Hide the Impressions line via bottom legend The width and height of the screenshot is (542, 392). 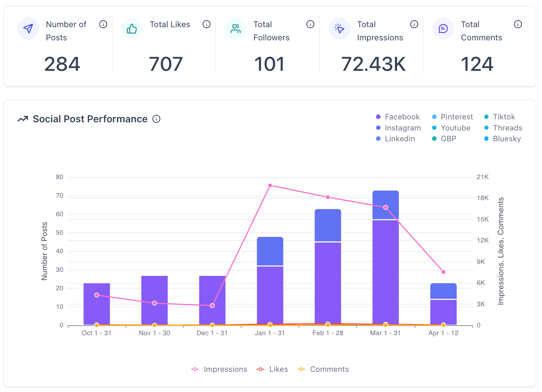219,369
